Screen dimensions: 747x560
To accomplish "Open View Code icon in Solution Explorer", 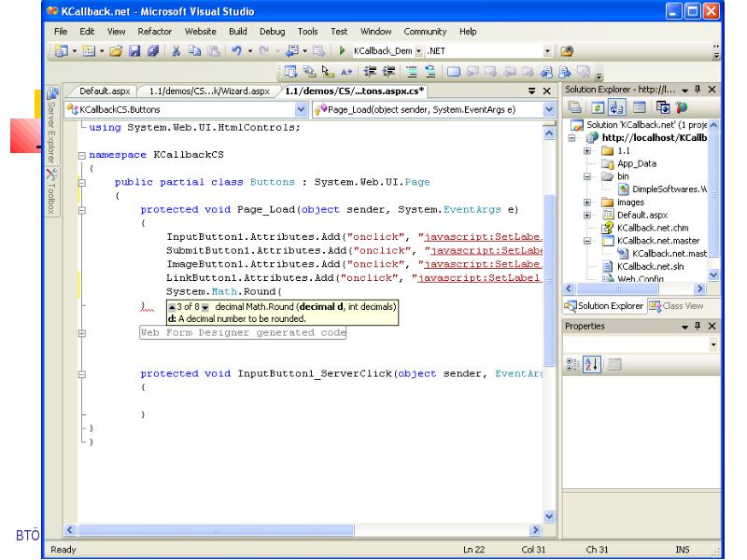I will (x=640, y=108).
